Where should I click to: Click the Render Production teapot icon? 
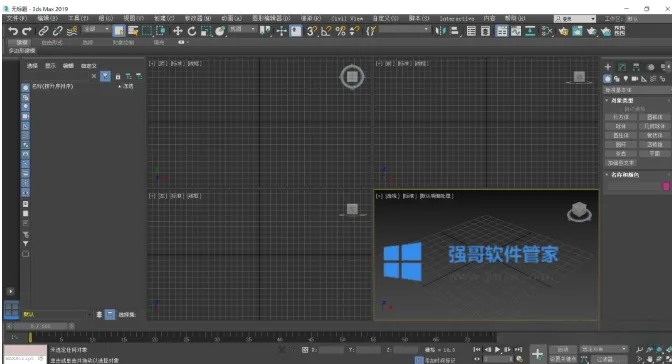click(x=592, y=31)
